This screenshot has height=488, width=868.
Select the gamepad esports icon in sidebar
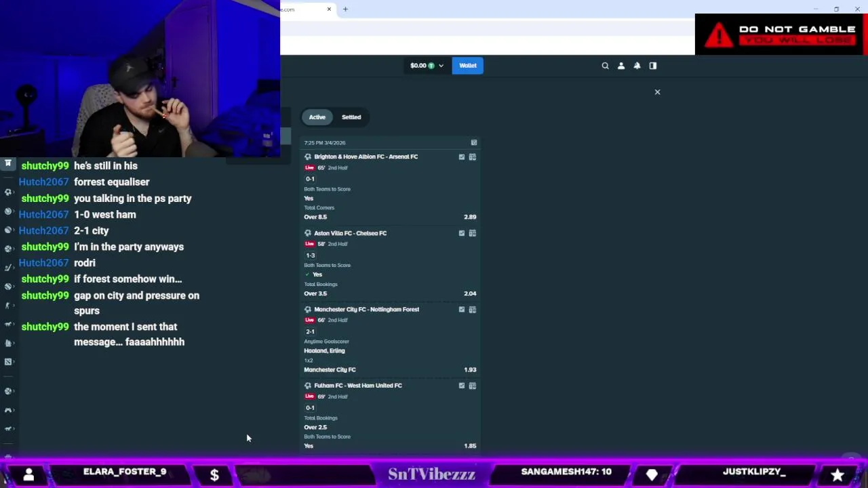8,410
